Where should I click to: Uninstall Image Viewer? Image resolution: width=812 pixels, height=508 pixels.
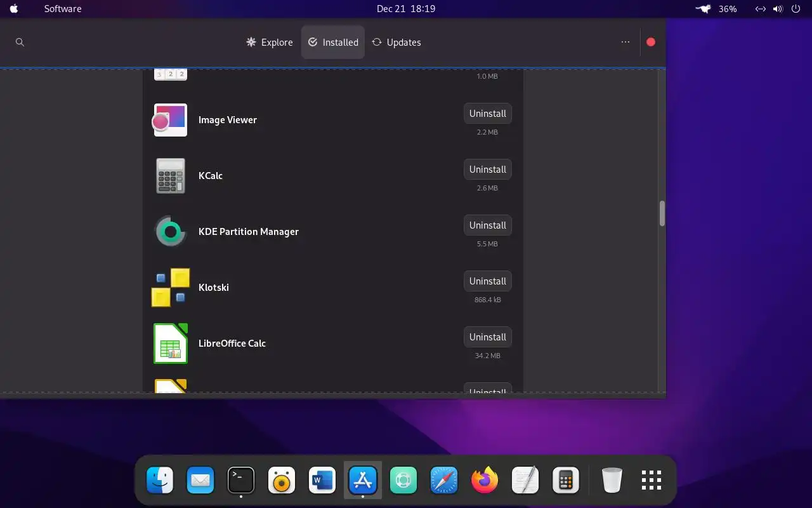488,114
